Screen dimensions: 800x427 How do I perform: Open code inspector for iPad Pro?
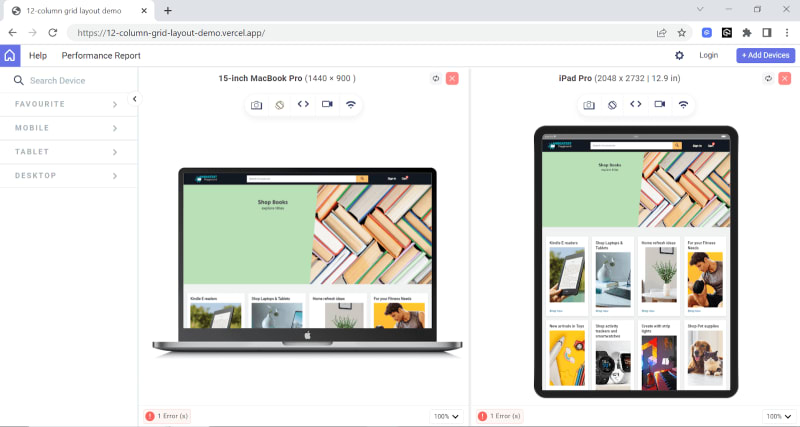point(636,104)
